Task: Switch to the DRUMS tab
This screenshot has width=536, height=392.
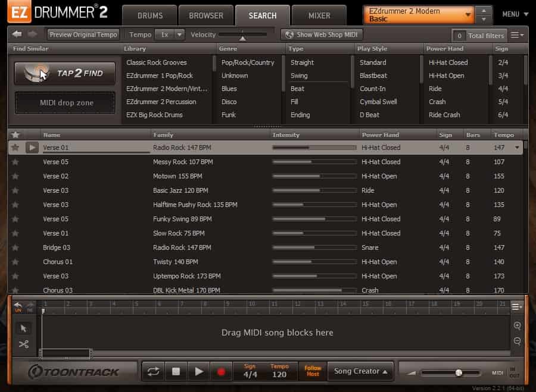Action: click(x=149, y=15)
